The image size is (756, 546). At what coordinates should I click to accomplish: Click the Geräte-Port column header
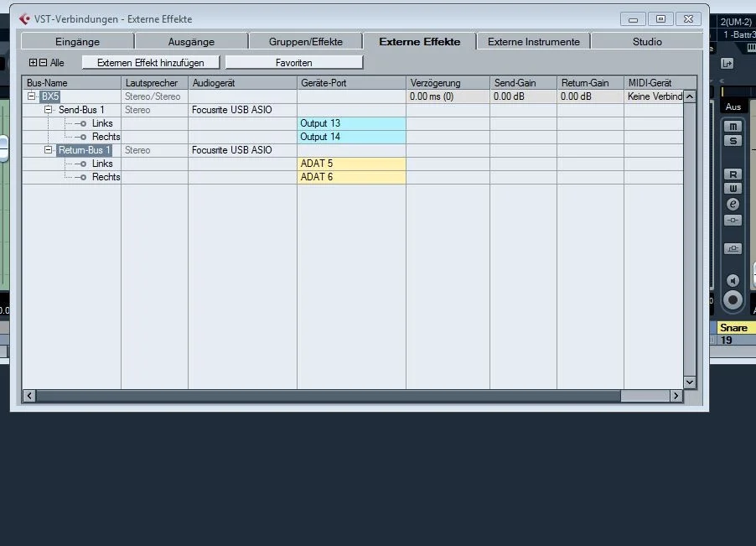[351, 83]
